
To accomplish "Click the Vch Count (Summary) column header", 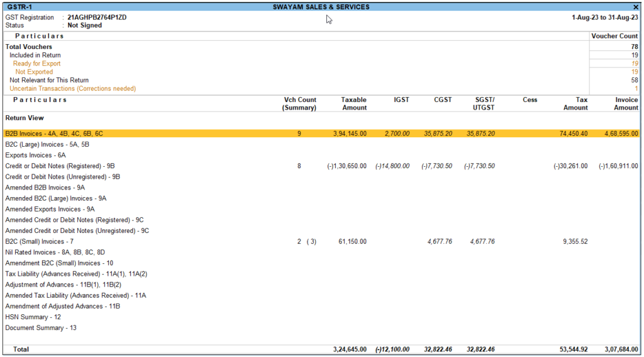I will [x=299, y=104].
